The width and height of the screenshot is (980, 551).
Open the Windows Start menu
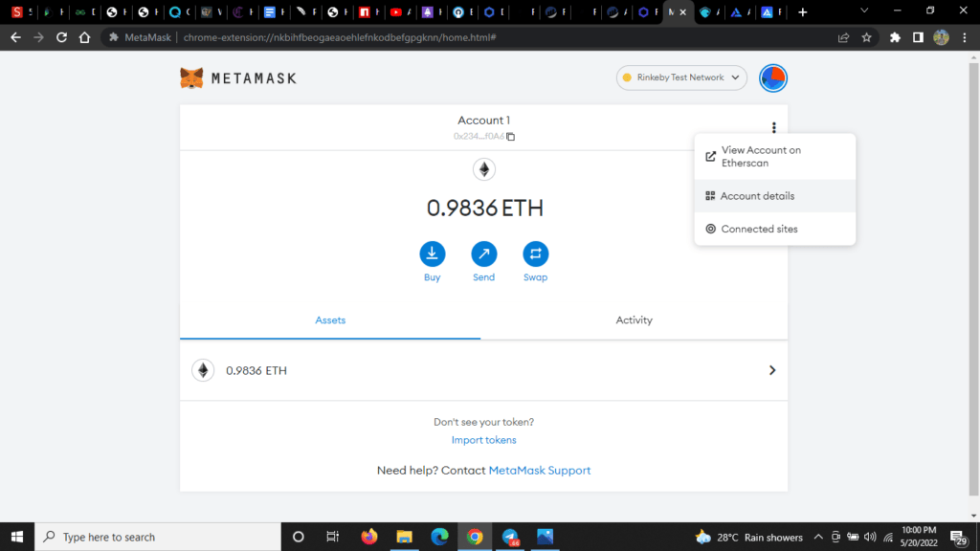[17, 537]
